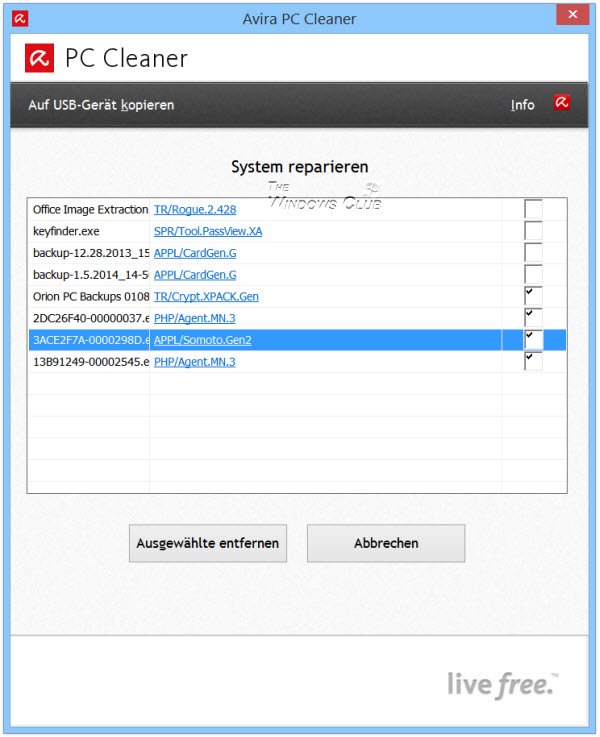Close the Avira PC Cleaner window
Image resolution: width=600 pixels, height=737 pixels.
coord(569,16)
